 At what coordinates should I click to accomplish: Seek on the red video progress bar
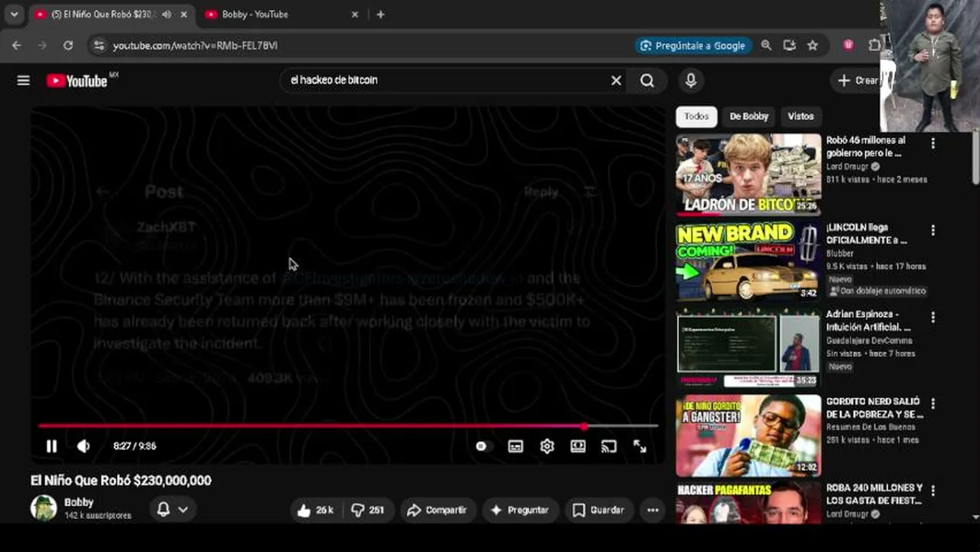348,426
